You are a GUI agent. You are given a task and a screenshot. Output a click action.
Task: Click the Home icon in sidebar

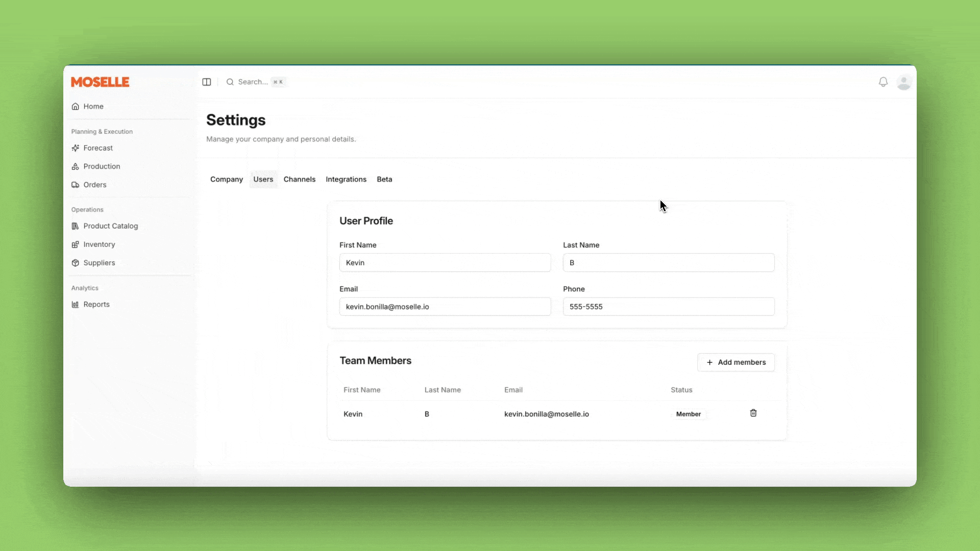click(x=76, y=107)
